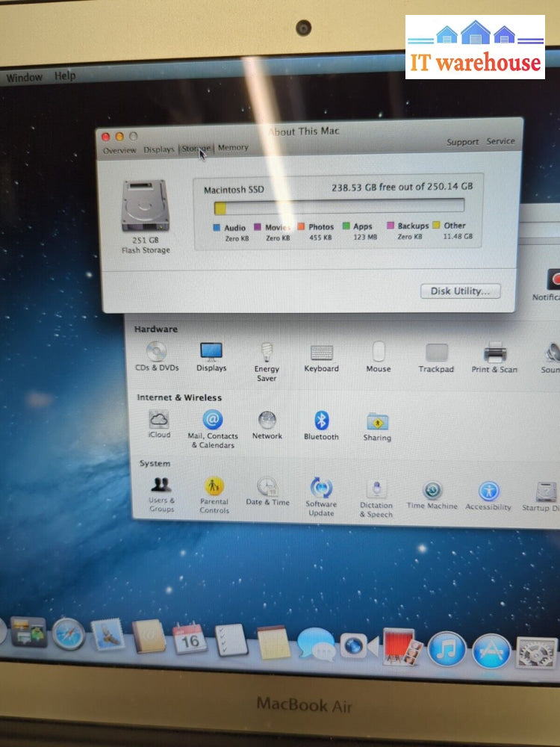Open the App Store from Dock
560x747 pixels.
(491, 651)
